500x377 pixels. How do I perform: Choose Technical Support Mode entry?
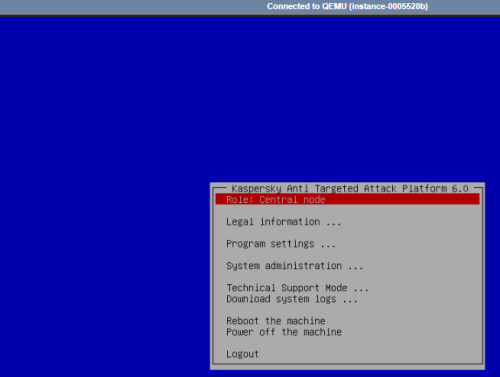pos(297,287)
